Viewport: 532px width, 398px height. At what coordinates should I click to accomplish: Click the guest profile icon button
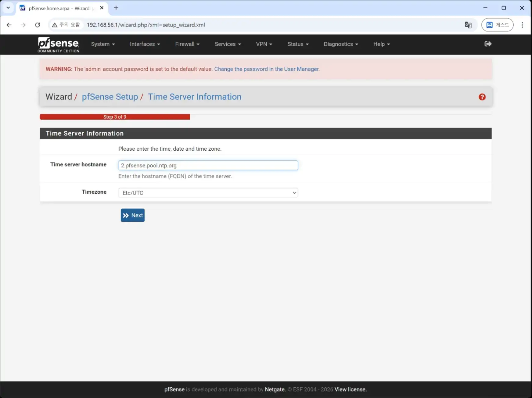[497, 25]
